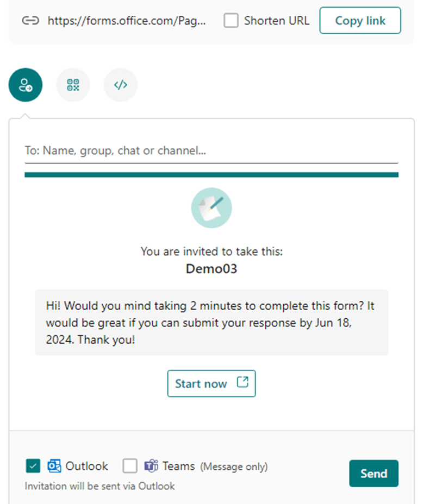Click the Copy link button
The width and height of the screenshot is (430, 504).
tap(360, 21)
